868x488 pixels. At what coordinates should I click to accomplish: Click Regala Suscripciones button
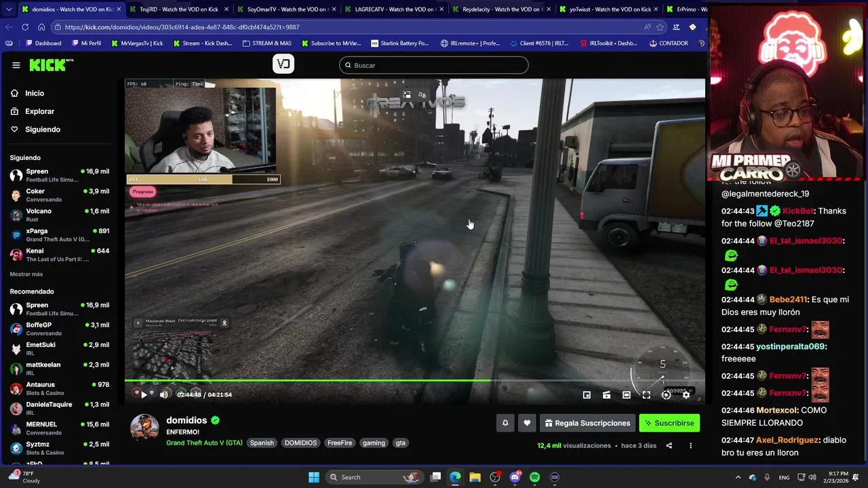[587, 423]
